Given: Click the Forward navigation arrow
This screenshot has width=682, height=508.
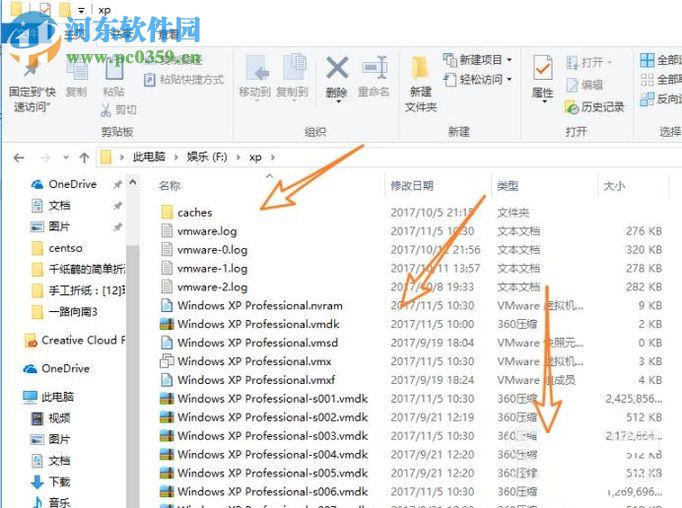Looking at the screenshot, I should point(45,157).
